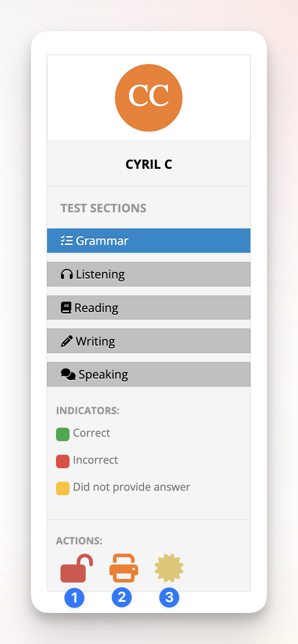
Task: Click the CYRIL C name label
Action: (x=148, y=164)
